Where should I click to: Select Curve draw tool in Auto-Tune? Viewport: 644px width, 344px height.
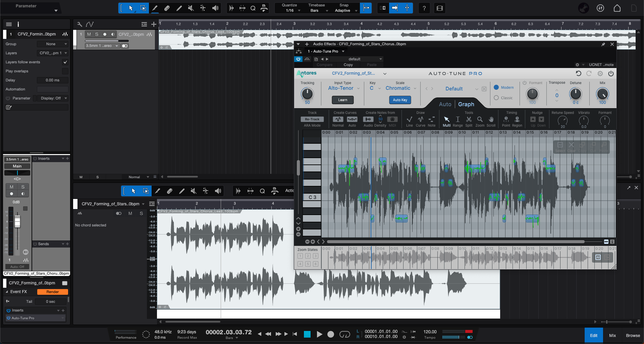(421, 120)
